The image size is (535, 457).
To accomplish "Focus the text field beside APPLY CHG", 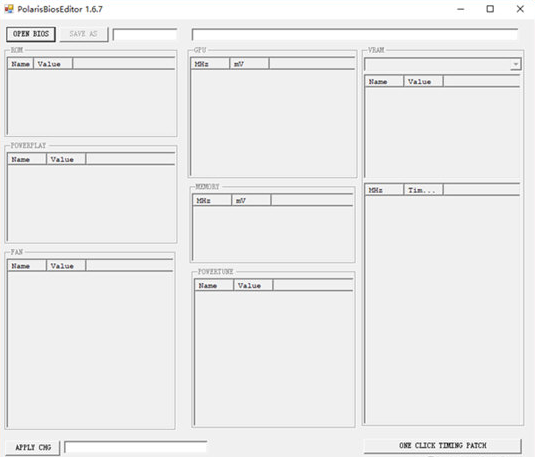I will pyautogui.click(x=135, y=447).
